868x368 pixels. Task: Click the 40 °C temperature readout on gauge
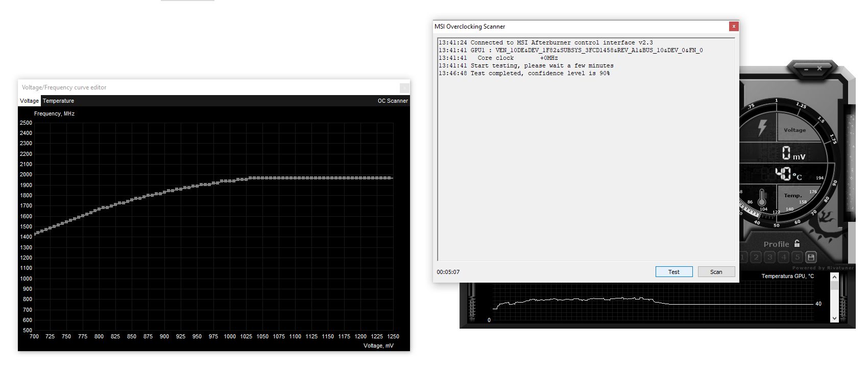click(x=788, y=174)
